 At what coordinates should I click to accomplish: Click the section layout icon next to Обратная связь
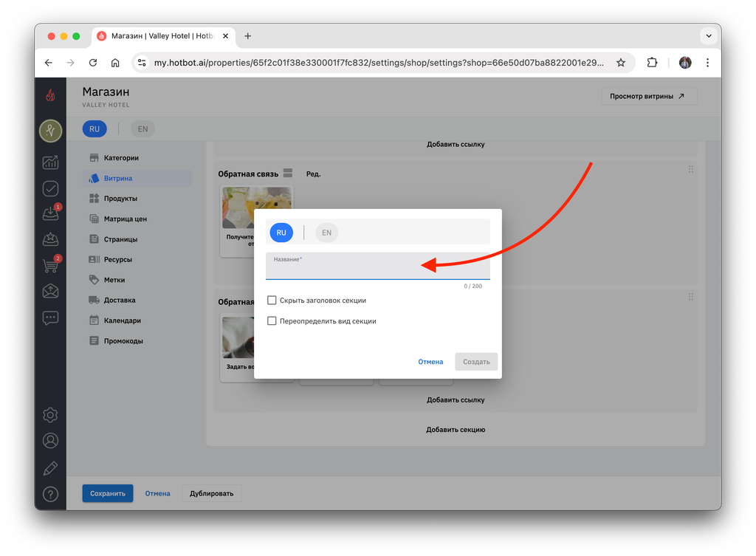point(288,173)
